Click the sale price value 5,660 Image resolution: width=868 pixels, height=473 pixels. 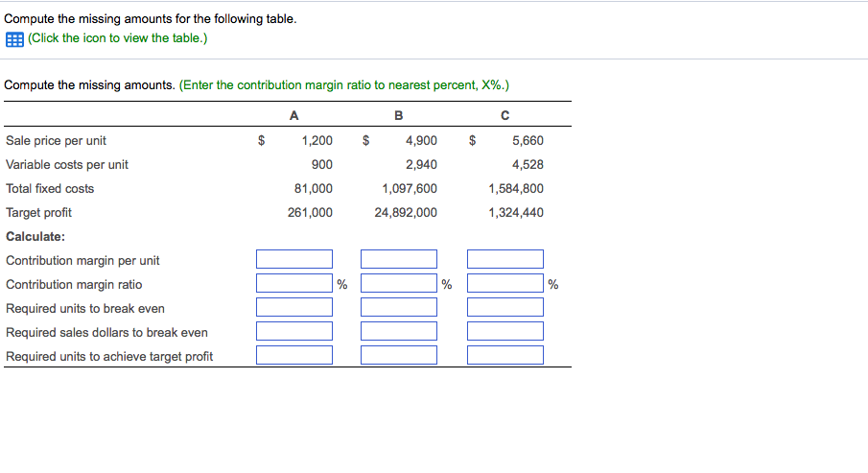(x=528, y=141)
